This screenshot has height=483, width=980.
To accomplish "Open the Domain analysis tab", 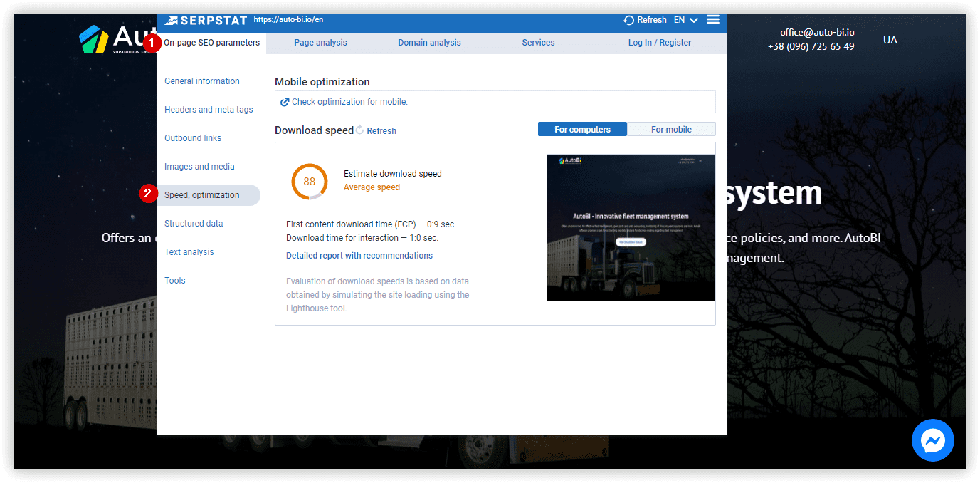I will [429, 43].
